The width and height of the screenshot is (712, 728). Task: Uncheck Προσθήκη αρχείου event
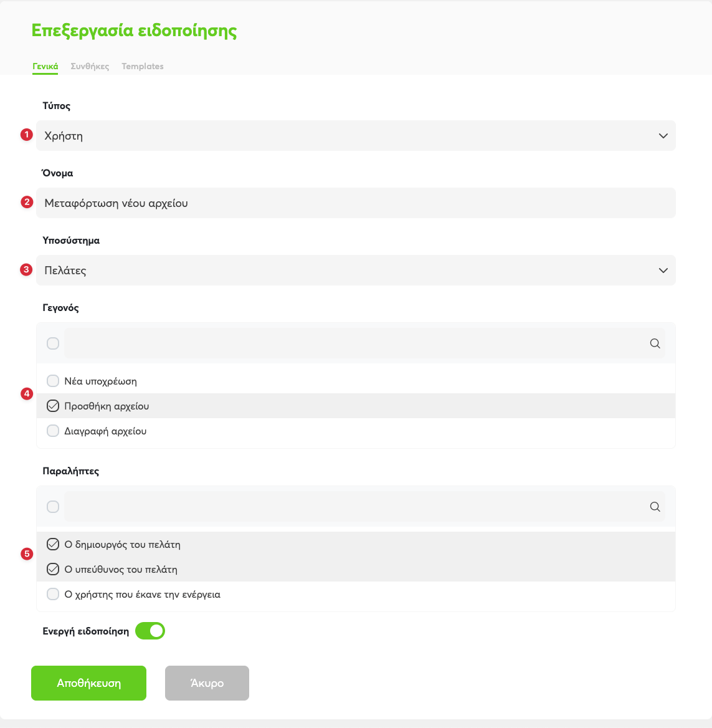coord(53,406)
